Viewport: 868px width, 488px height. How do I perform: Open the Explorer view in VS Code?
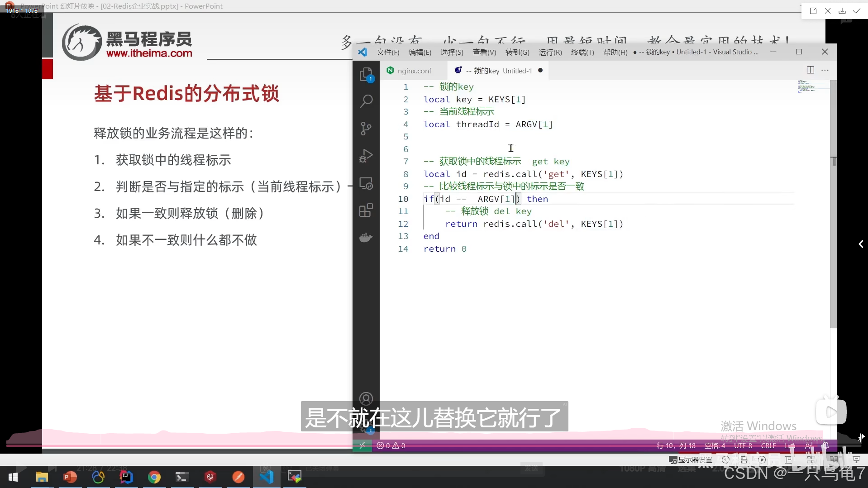366,75
